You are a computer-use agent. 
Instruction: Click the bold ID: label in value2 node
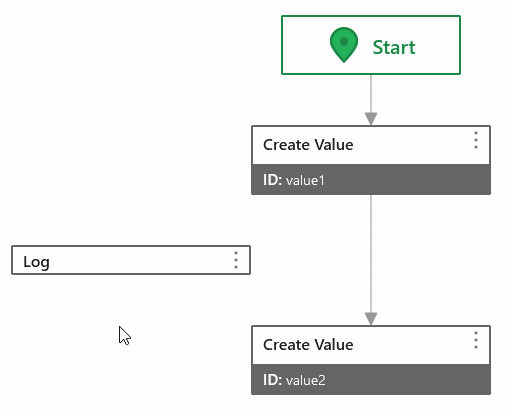272,380
